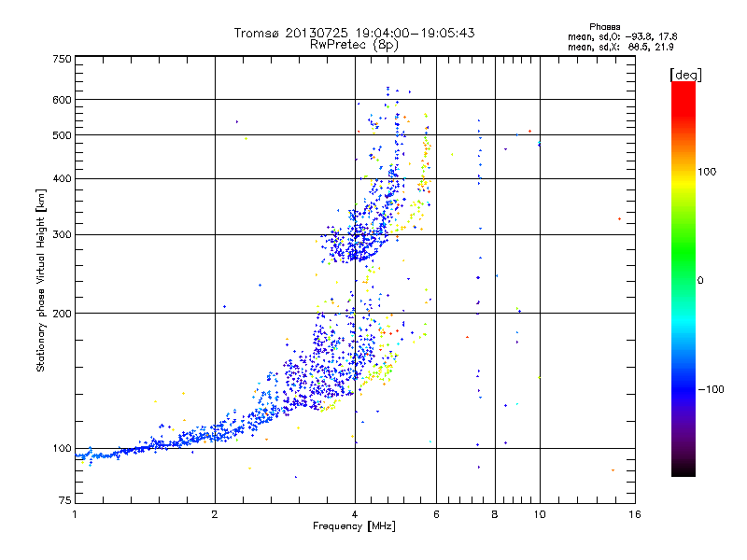
Task: Click the 'Phases' header text
Action: 604,27
